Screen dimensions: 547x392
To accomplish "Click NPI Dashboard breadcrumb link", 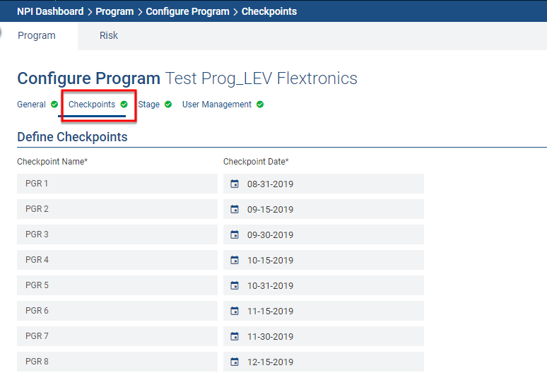I will tap(50, 11).
